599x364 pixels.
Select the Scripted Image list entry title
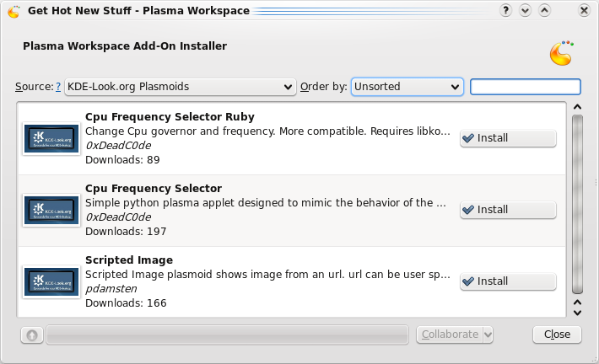129,260
